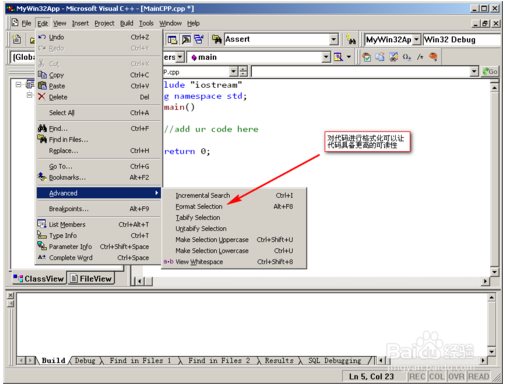
Task: Click the Insert/Remove Breakpoint hand icon
Action: click(433, 57)
